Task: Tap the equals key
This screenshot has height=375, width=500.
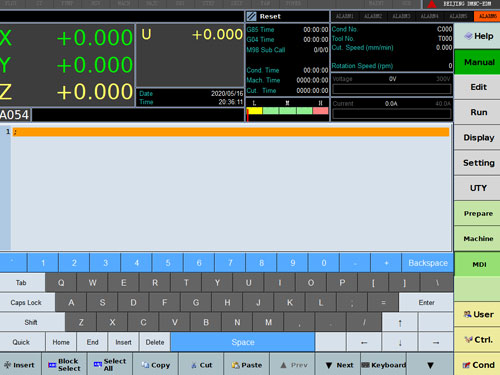Action: pos(383,303)
